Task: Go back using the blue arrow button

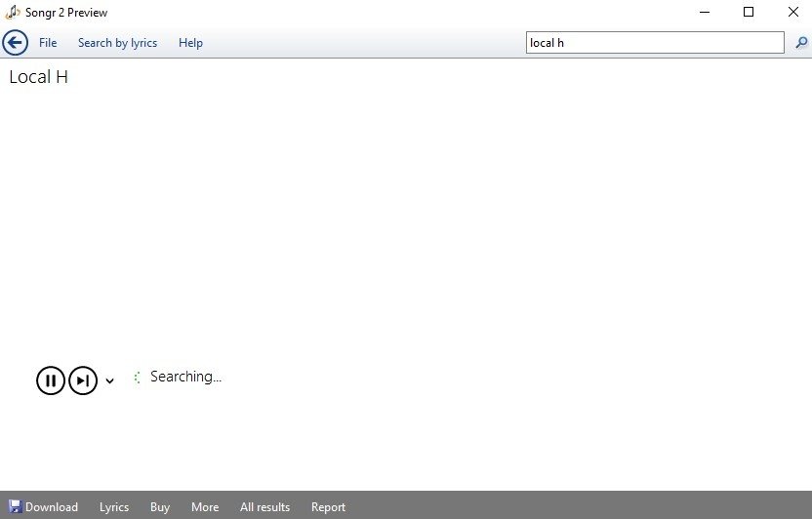Action: (x=15, y=42)
